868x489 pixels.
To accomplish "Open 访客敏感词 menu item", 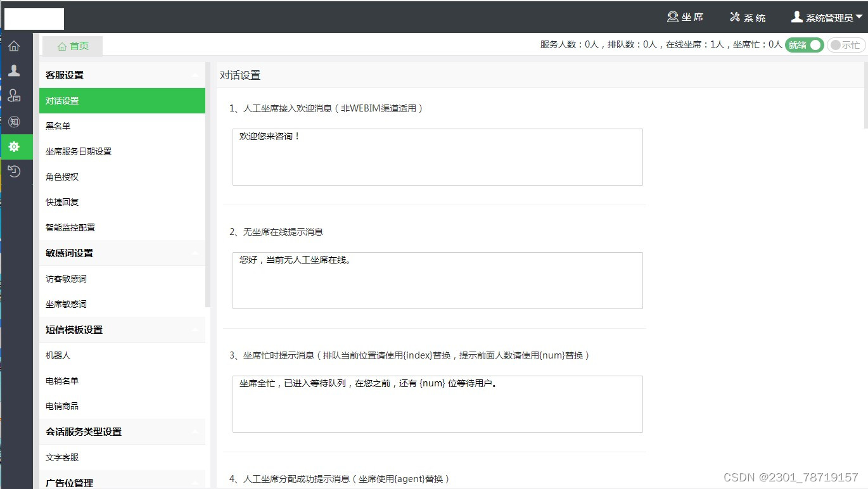I will [122, 279].
